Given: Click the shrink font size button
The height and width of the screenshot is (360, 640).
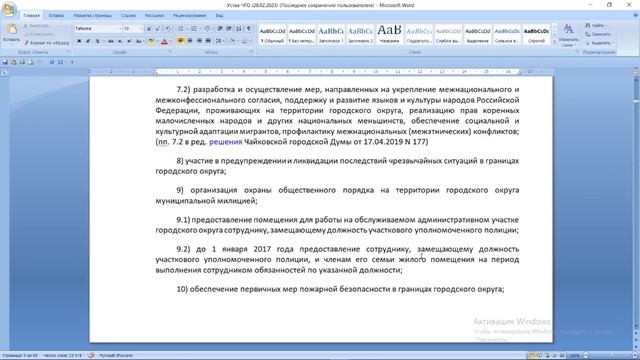Looking at the screenshot, I should point(158,29).
